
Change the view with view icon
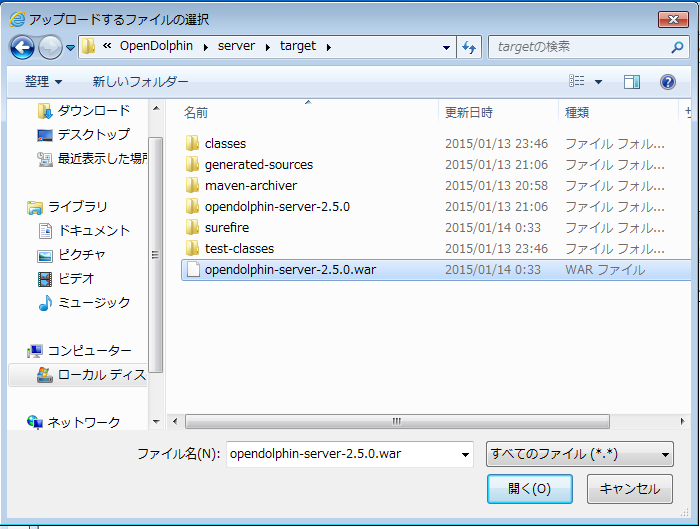(576, 81)
